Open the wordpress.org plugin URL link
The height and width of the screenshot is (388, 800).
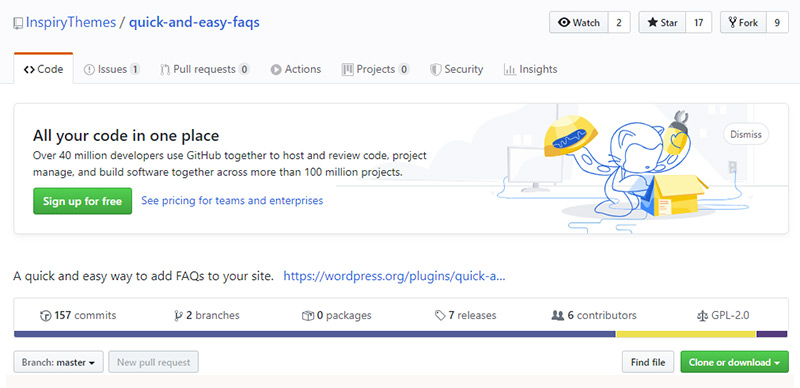(x=394, y=276)
